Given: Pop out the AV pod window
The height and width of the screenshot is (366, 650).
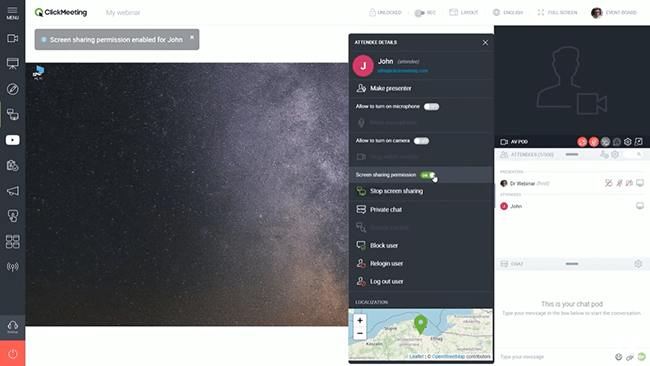Looking at the screenshot, I should [639, 142].
